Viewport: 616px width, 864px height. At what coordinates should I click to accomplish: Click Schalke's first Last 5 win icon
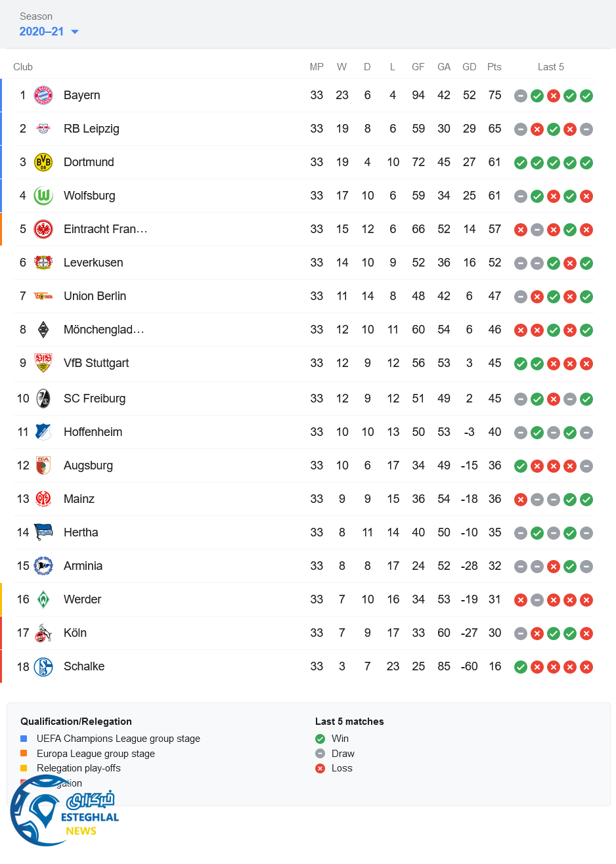click(521, 667)
